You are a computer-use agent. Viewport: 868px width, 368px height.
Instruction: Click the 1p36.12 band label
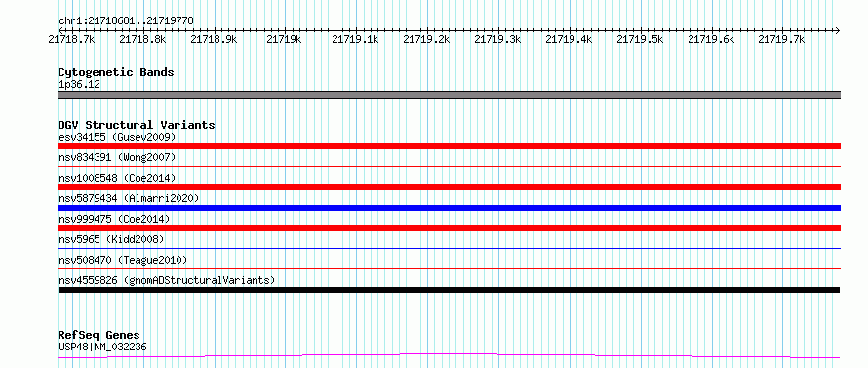coord(79,85)
